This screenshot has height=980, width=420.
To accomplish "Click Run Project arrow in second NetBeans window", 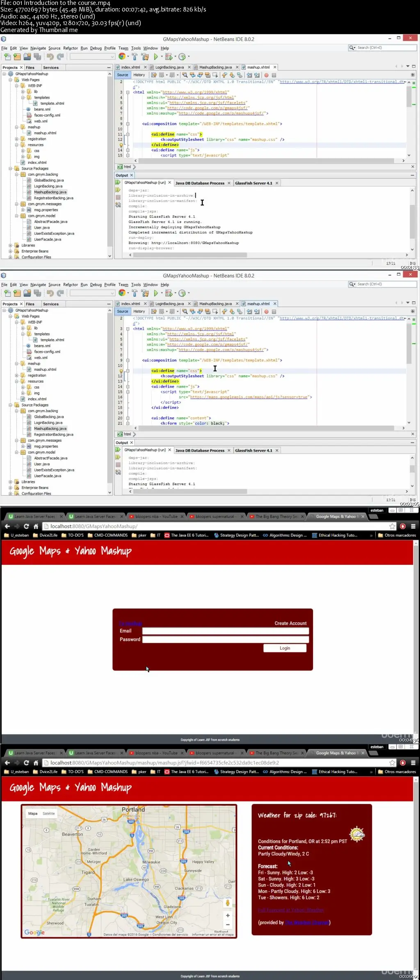I will 156,293.
